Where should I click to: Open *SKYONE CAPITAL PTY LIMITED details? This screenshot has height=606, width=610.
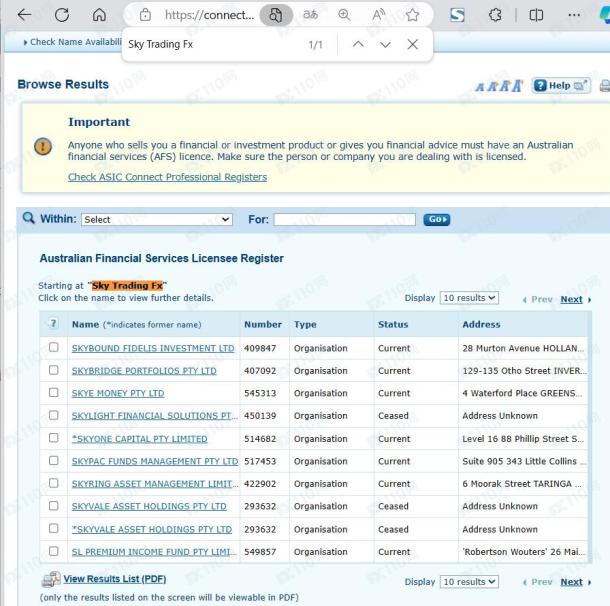pos(139,439)
